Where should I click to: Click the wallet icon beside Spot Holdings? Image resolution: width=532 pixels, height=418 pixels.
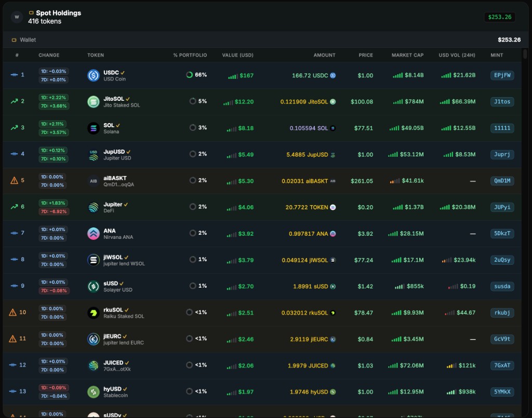pos(31,13)
